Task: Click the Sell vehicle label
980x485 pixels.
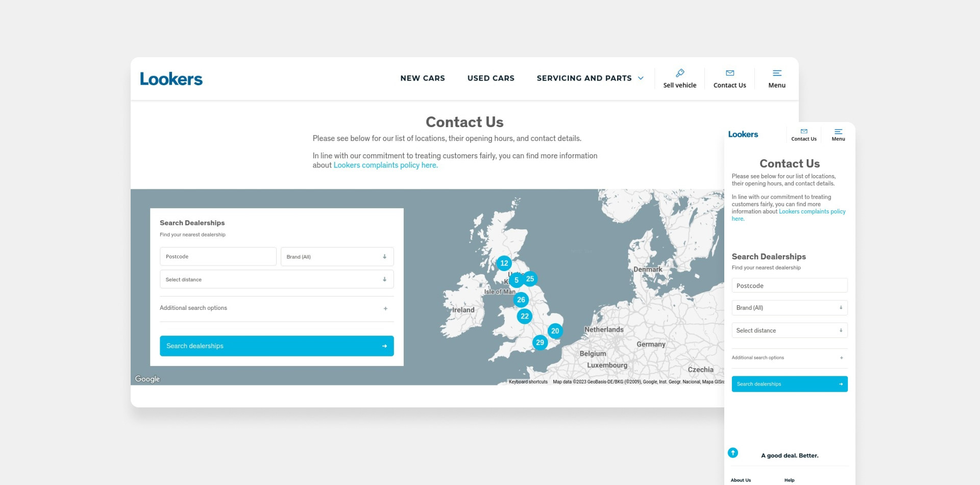Action: [680, 85]
